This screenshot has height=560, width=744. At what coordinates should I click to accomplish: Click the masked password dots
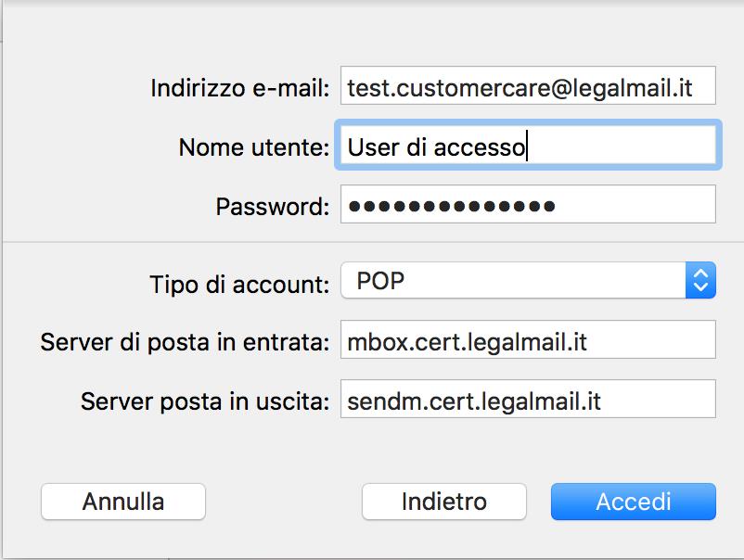point(450,206)
